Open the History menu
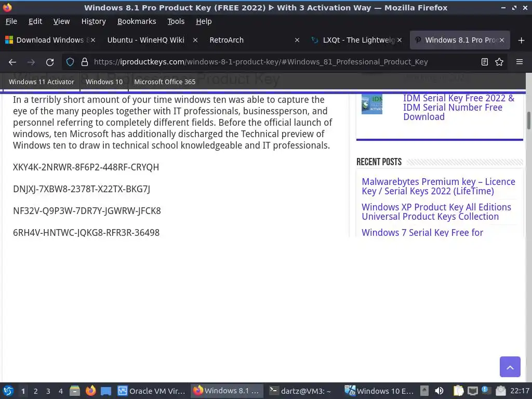Image resolution: width=532 pixels, height=399 pixels. point(94,21)
